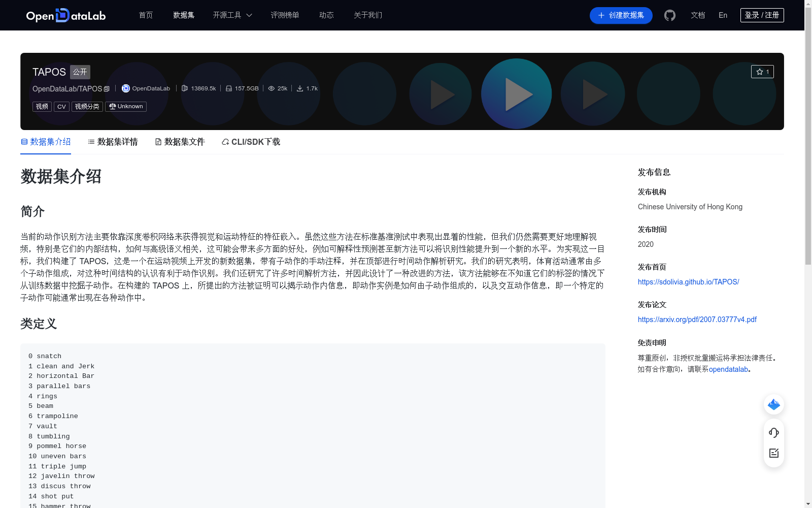Open the arxiv paper PDF link

click(697, 319)
